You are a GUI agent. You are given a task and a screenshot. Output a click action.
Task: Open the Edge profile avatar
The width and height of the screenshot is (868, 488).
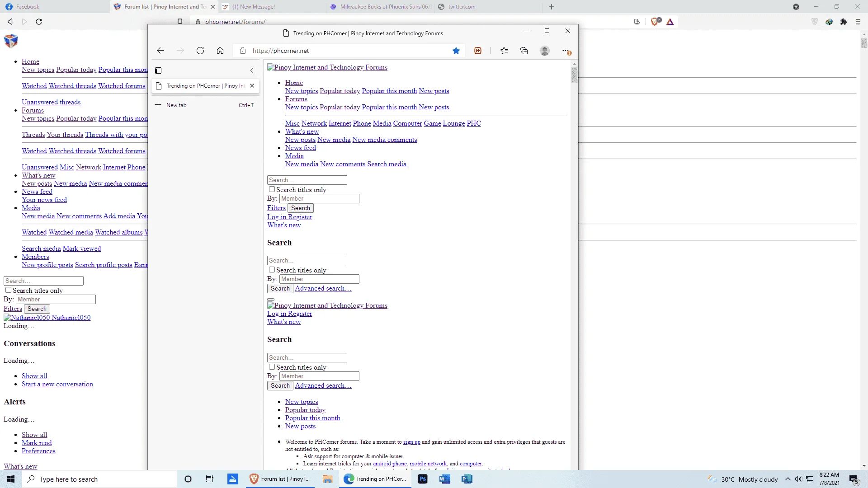coord(545,51)
